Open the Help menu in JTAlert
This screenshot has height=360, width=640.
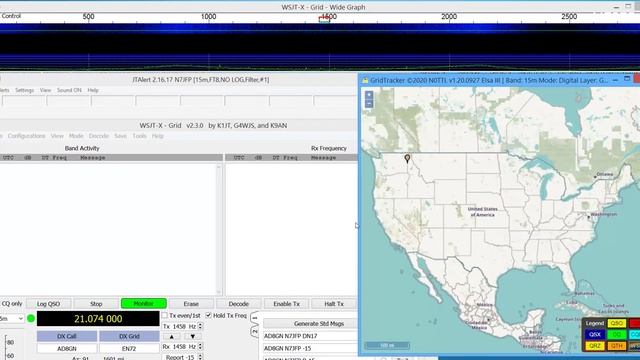click(93, 90)
